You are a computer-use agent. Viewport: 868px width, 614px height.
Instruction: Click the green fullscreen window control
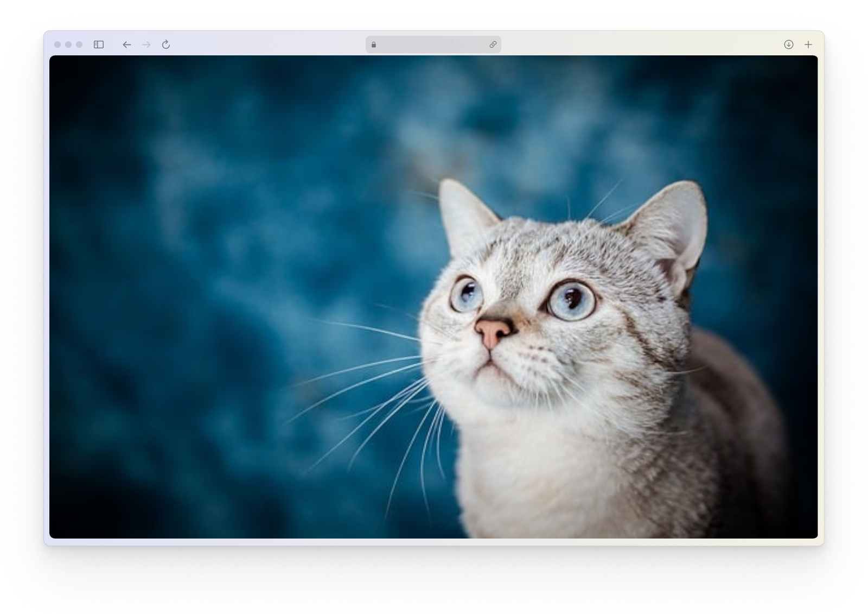click(78, 45)
